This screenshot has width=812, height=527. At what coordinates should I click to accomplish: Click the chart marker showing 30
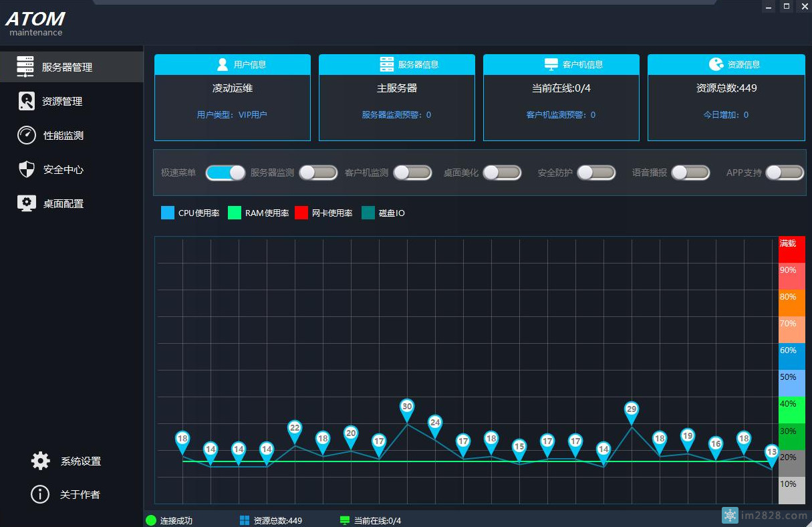pos(407,406)
